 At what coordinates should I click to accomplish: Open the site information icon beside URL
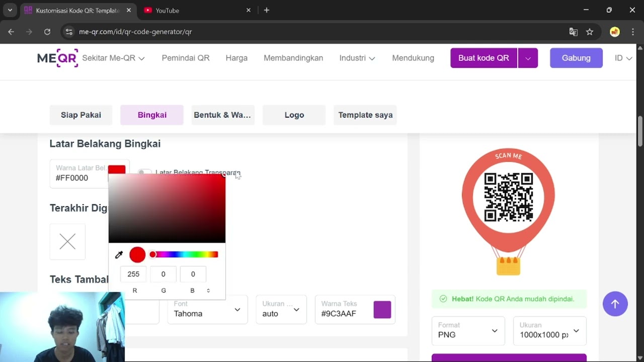pos(69,32)
